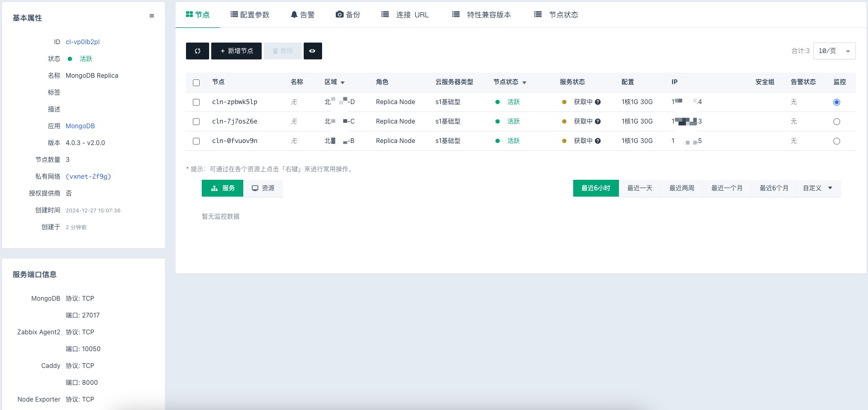Screen dimensions: 868x410
Task: Select the 资源 monitoring button
Action: [x=263, y=188]
